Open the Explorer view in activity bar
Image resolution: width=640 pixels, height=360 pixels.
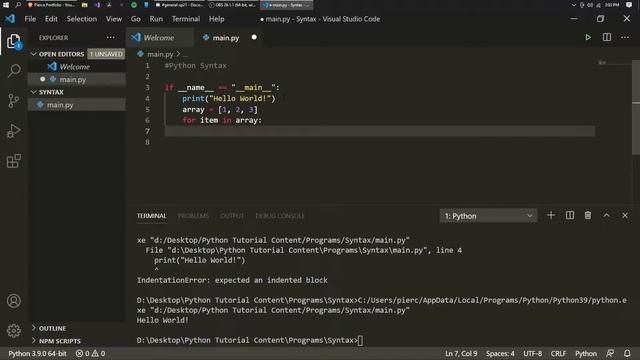coord(13,41)
